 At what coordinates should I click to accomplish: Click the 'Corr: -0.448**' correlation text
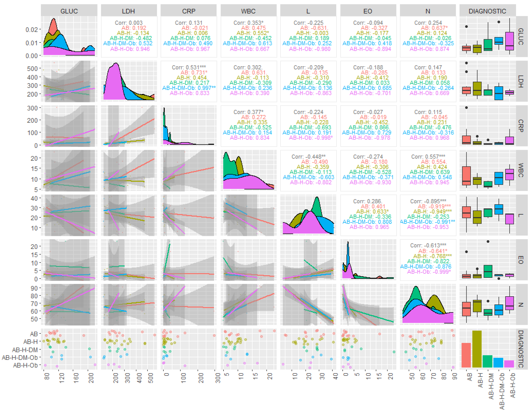point(308,157)
